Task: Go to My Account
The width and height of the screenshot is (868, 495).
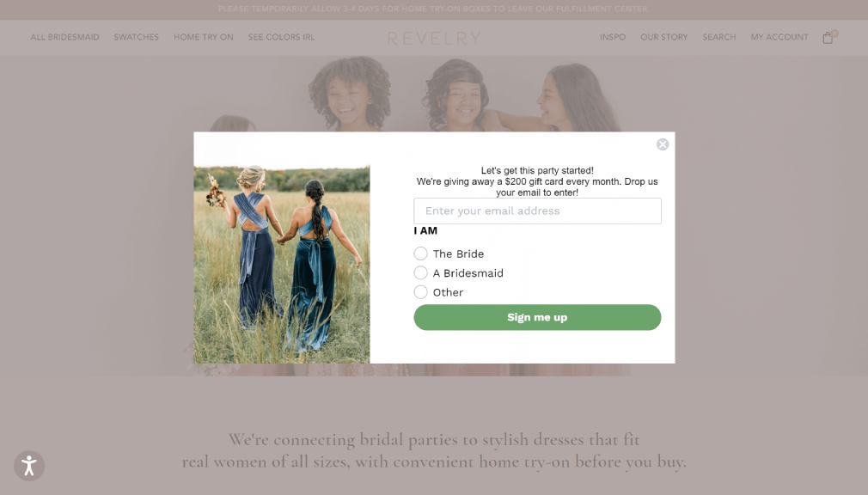Action: [779, 38]
